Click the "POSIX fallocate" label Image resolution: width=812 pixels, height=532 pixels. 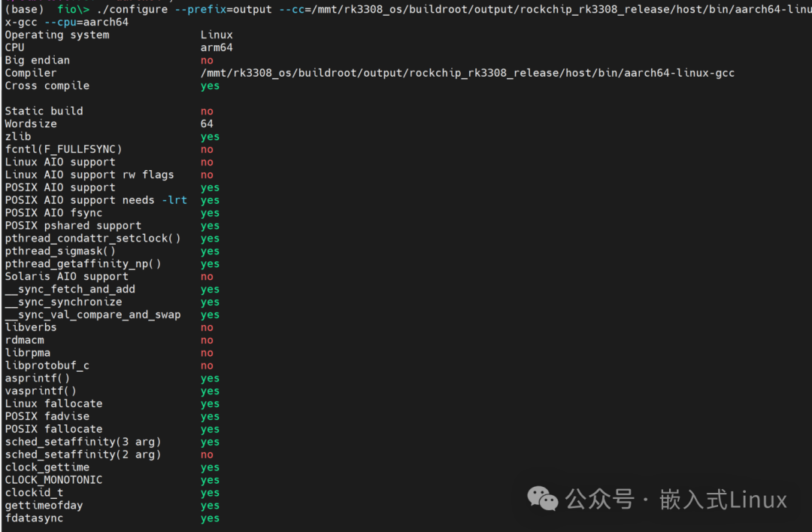53,430
